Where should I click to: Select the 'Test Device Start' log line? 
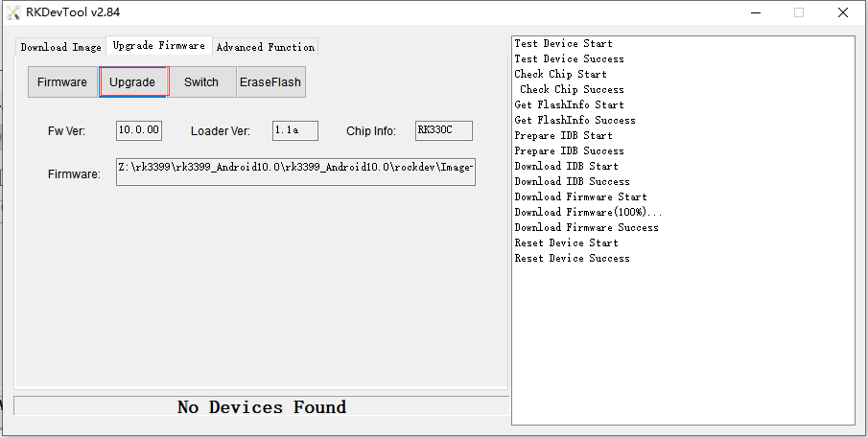563,44
